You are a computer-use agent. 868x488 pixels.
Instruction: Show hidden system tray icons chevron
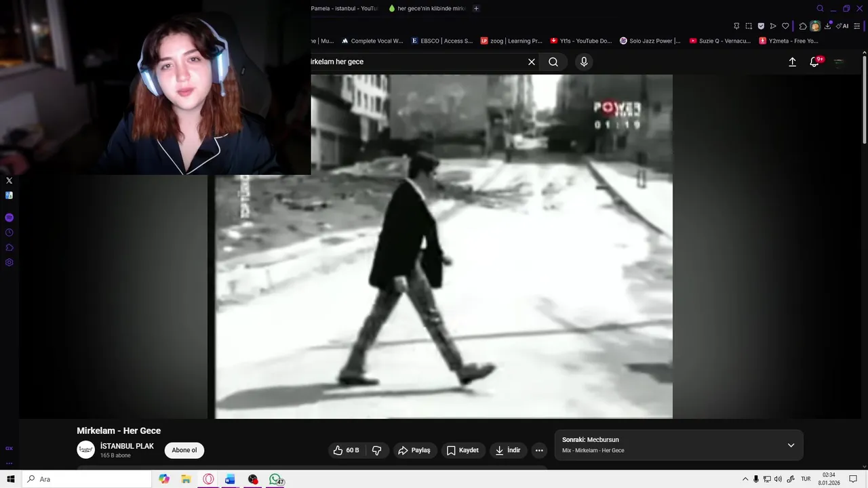[x=745, y=479]
